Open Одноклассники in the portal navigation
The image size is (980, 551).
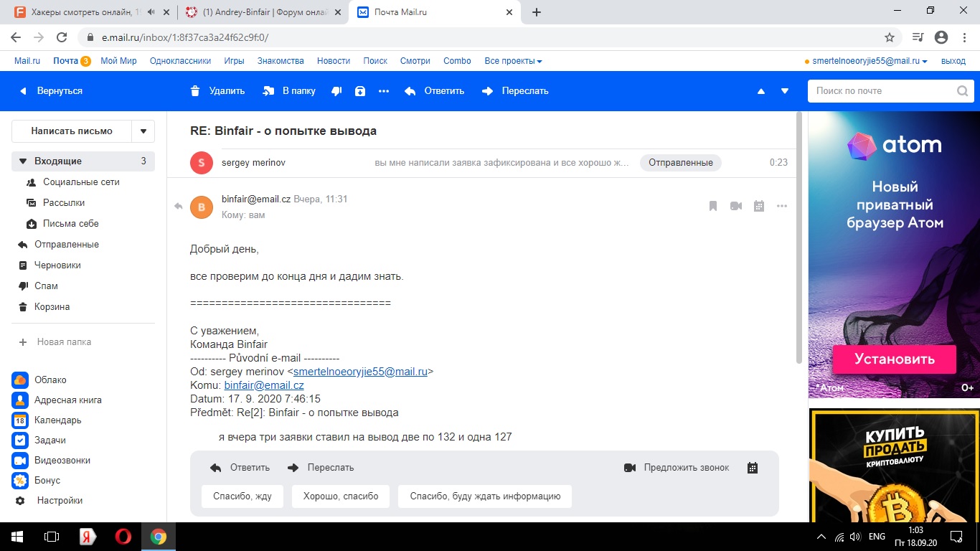coord(180,61)
